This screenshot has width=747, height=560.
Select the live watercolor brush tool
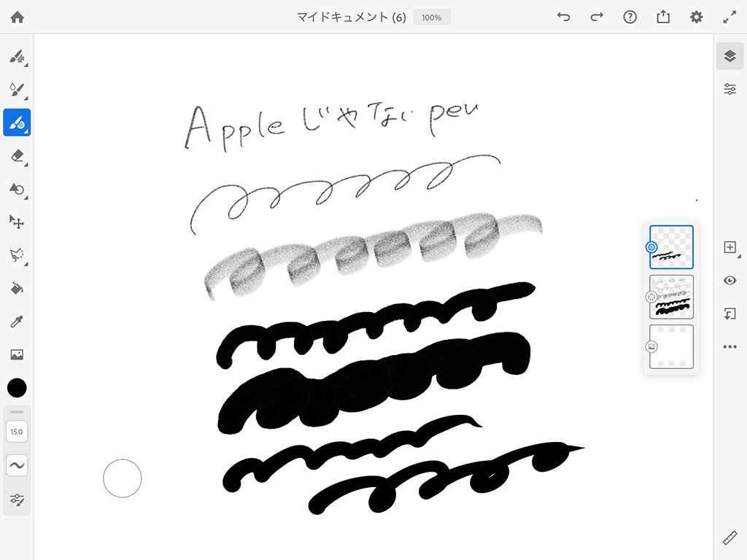point(18,90)
